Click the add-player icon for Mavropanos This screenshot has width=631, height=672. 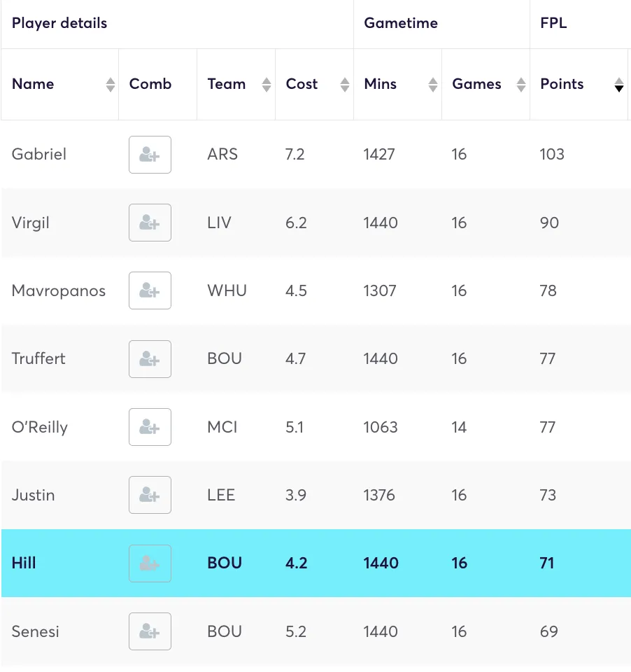point(150,290)
